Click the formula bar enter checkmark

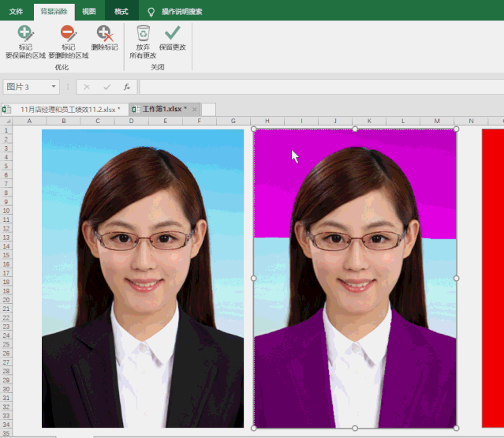(106, 87)
